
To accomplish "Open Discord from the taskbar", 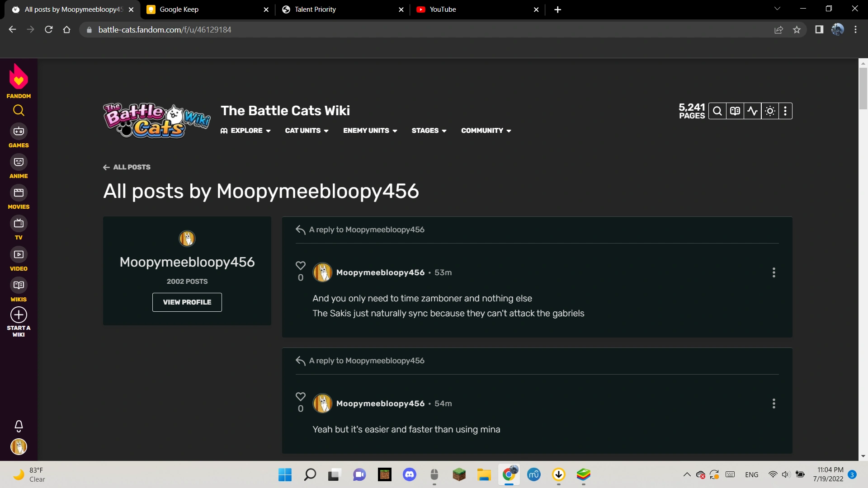I will coord(409,474).
